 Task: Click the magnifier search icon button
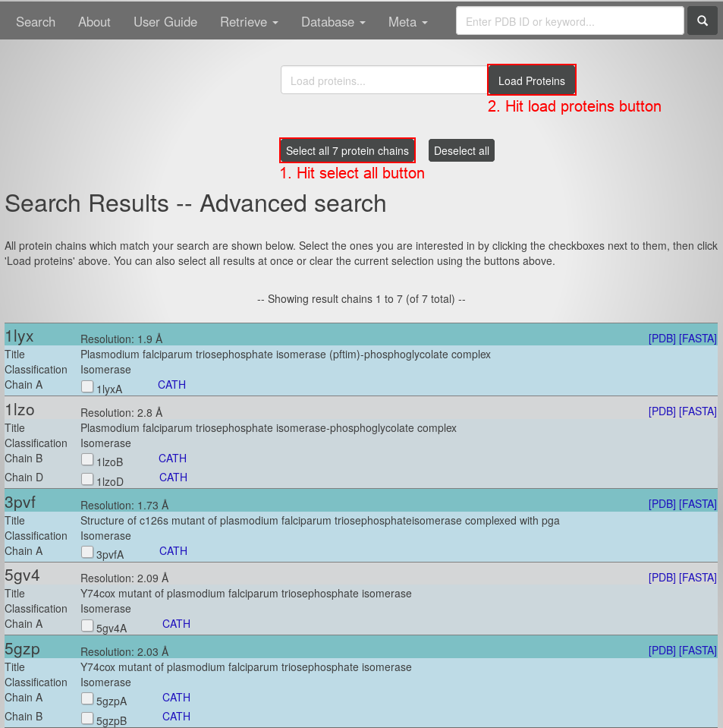(703, 21)
